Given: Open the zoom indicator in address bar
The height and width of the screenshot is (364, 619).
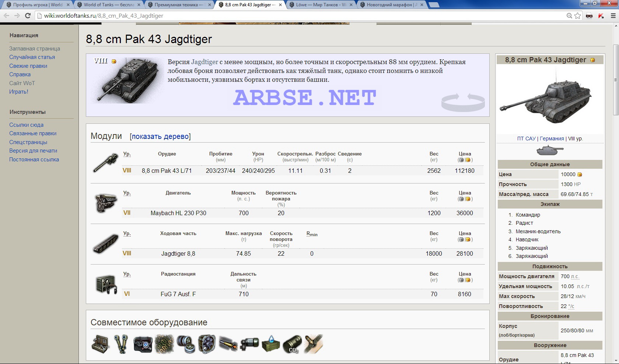Looking at the screenshot, I should coord(569,16).
